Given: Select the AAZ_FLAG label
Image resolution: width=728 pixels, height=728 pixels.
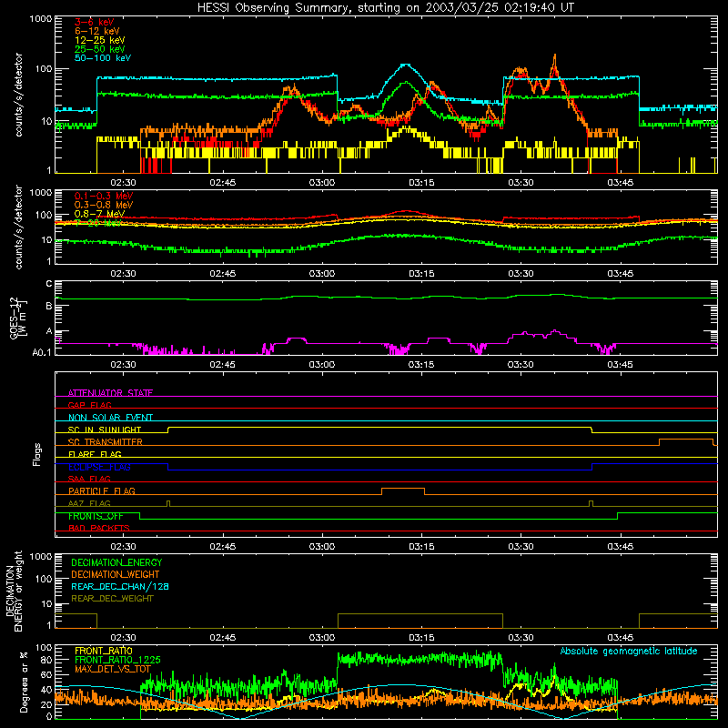Looking at the screenshot, I should tap(89, 503).
